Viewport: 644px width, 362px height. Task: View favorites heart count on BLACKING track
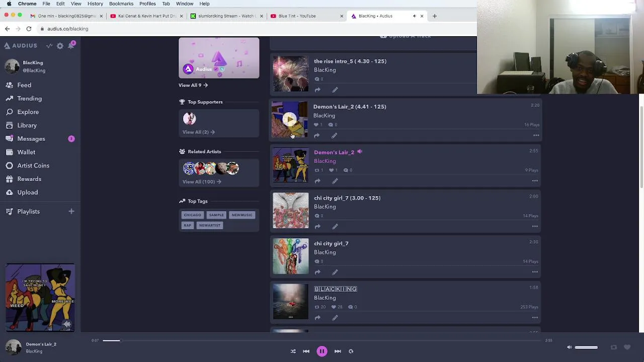coord(338,307)
